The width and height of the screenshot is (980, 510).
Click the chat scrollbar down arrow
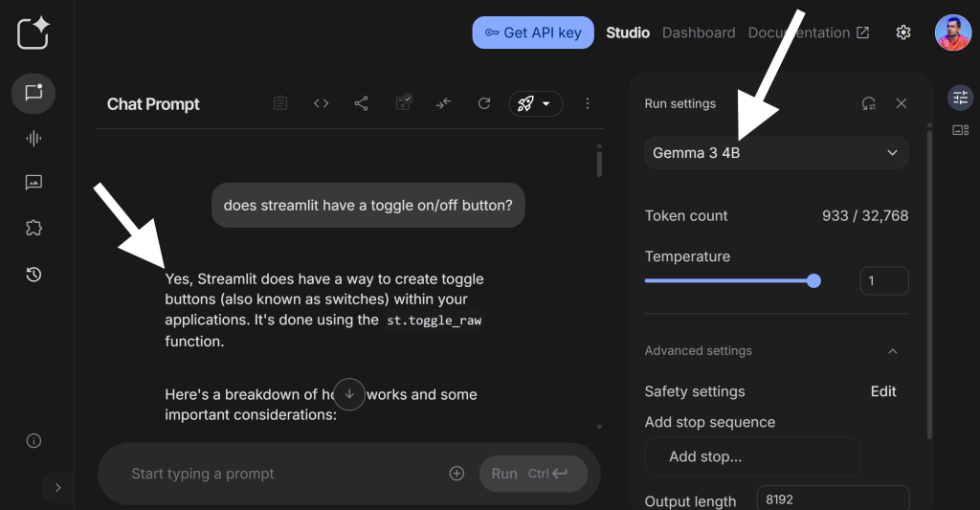click(599, 428)
